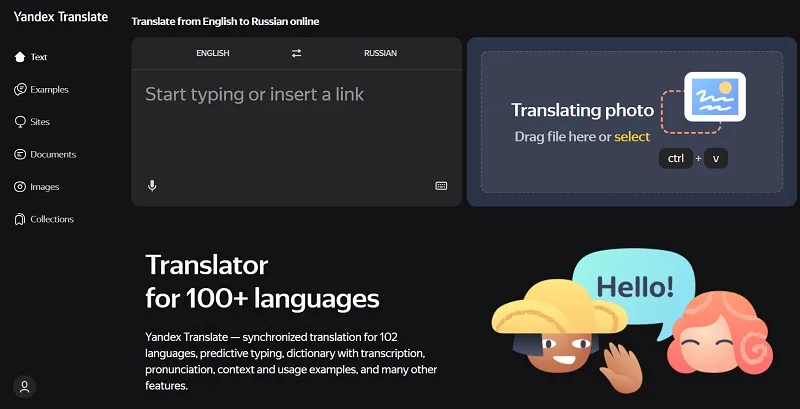Swap languages with the arrows icon
This screenshot has width=800, height=409.
[x=296, y=53]
